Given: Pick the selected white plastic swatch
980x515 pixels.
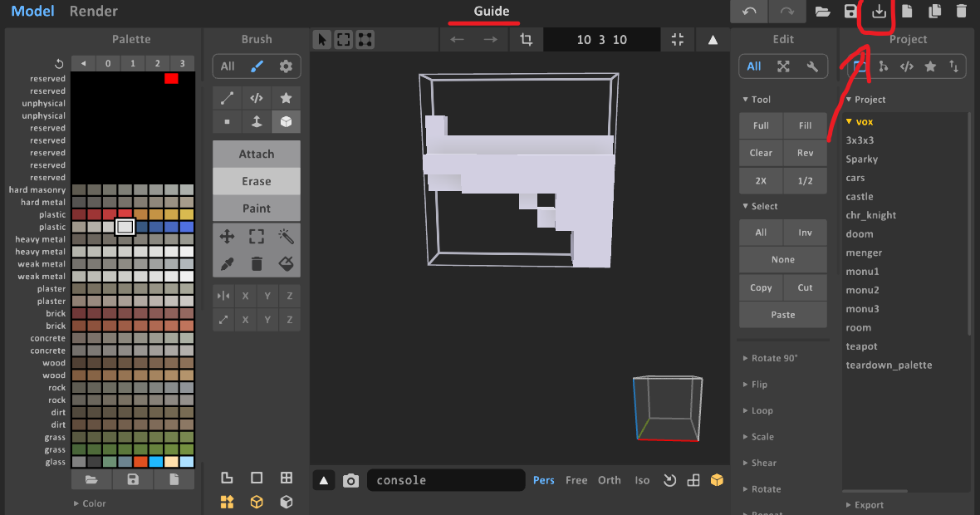Looking at the screenshot, I should point(125,227).
